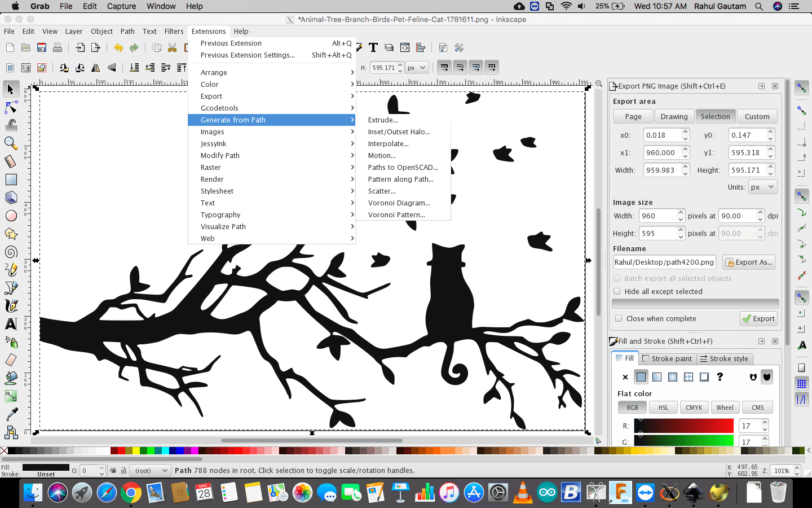Image resolution: width=812 pixels, height=508 pixels.
Task: Expand the Arrange submenu
Action: pyautogui.click(x=272, y=72)
